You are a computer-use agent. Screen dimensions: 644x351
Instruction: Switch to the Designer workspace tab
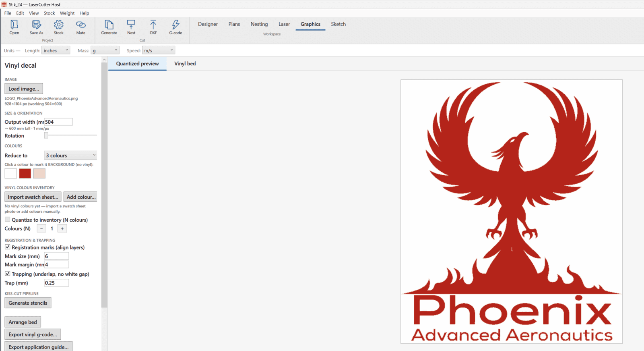[x=208, y=24]
